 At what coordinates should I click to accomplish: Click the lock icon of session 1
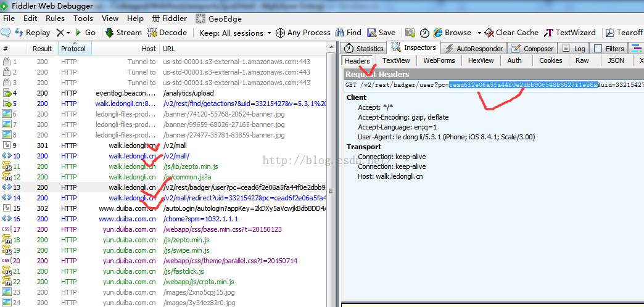7,62
